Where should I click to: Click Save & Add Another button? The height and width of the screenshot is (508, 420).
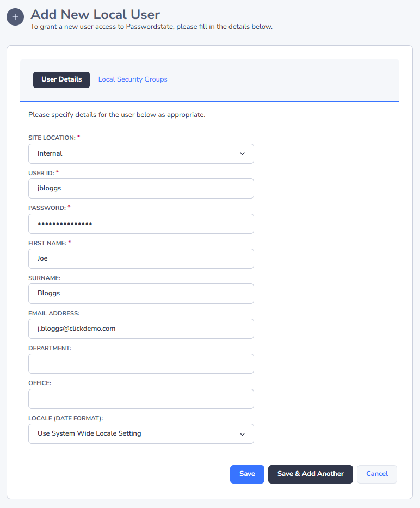click(311, 474)
